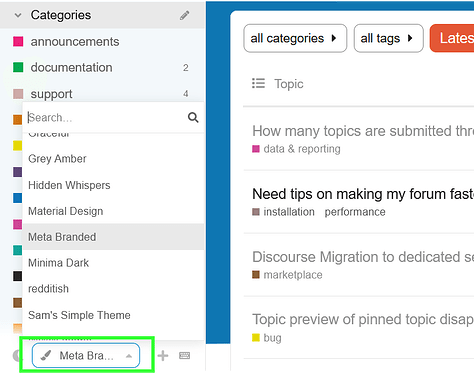Screen dimensions: 474x374
Task: Collapse the Meta Bra... theme selector dropdown
Action: (86, 356)
